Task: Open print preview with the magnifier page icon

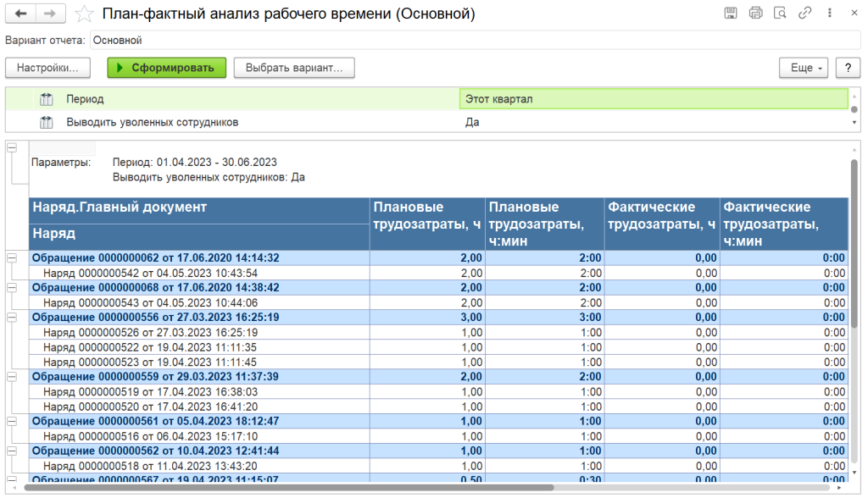Action: pos(780,14)
